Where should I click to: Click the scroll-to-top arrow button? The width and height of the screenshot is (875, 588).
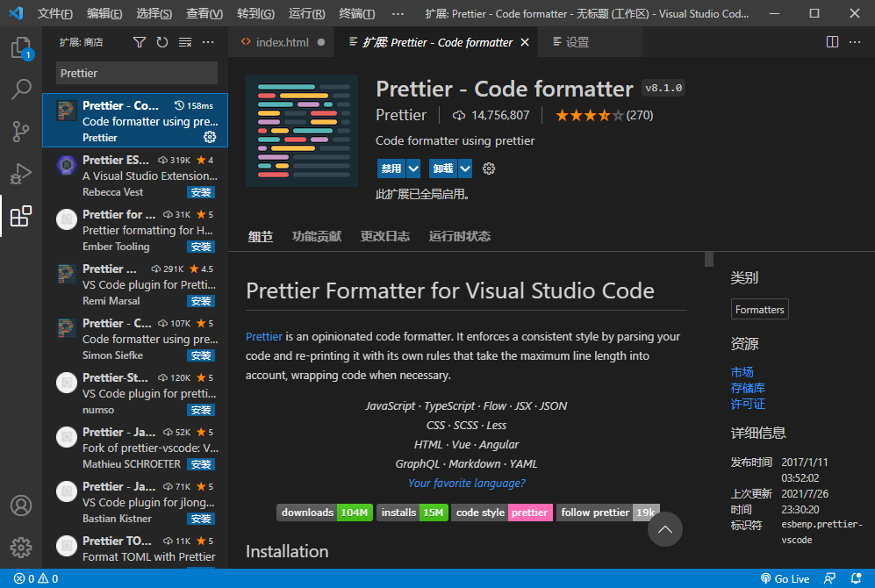664,529
